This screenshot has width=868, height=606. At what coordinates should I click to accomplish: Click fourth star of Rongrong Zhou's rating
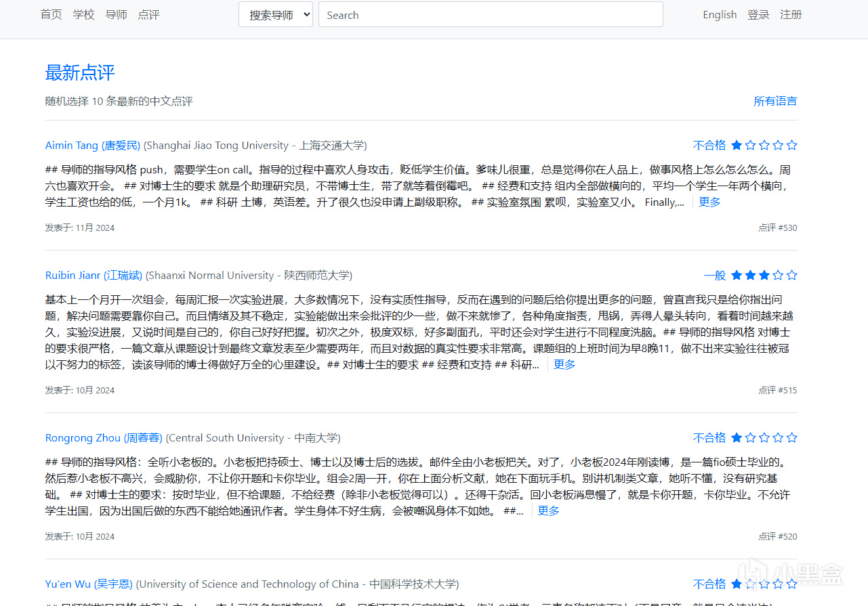778,437
